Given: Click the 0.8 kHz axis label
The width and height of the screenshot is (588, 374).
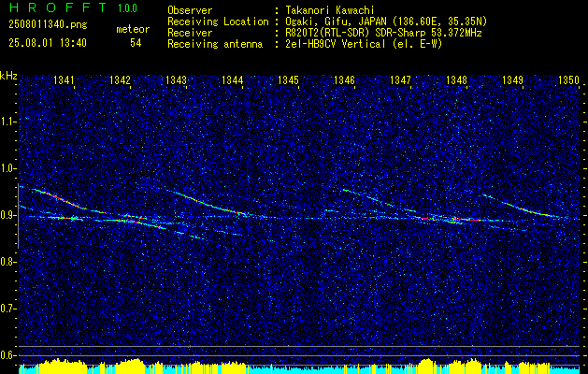Looking at the screenshot, I should coord(7,262).
